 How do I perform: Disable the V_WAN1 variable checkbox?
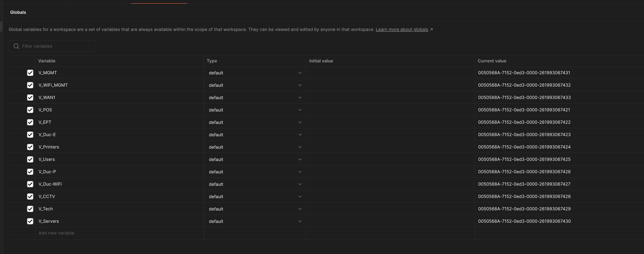pyautogui.click(x=30, y=98)
